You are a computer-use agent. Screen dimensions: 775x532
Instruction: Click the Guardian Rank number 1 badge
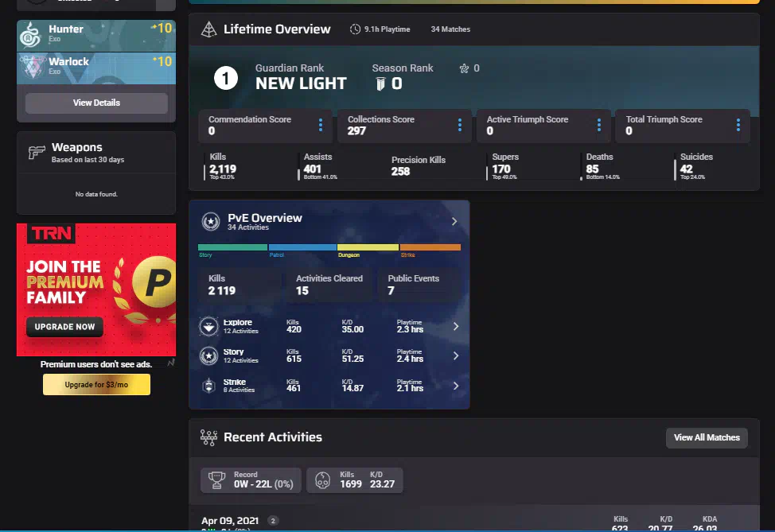(x=227, y=78)
